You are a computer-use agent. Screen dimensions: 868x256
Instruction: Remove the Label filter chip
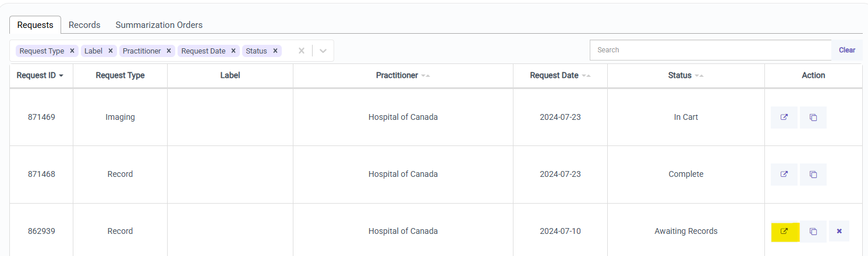tap(111, 51)
